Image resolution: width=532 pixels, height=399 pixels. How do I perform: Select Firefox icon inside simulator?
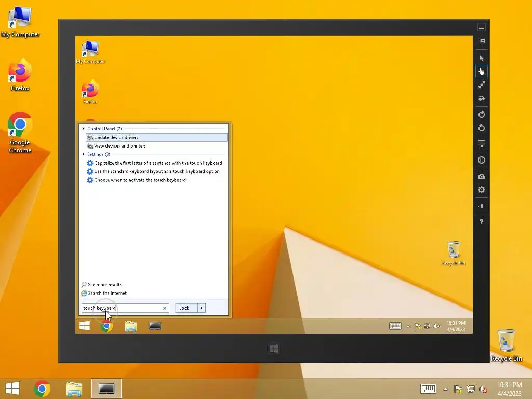point(90,91)
